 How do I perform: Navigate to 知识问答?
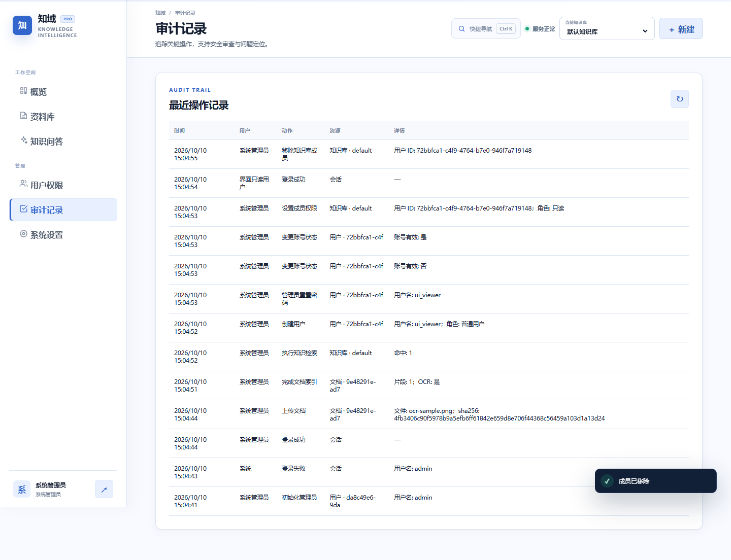(63, 142)
